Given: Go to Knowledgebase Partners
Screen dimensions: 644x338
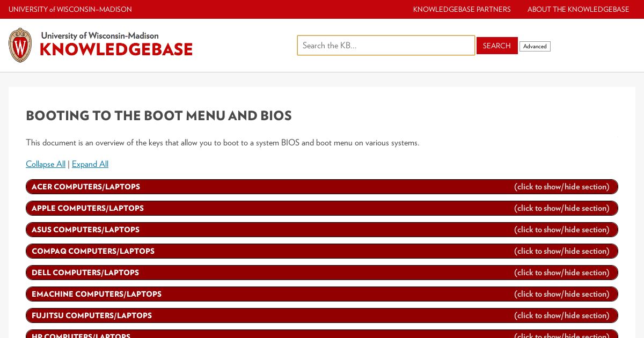Looking at the screenshot, I should [x=462, y=9].
